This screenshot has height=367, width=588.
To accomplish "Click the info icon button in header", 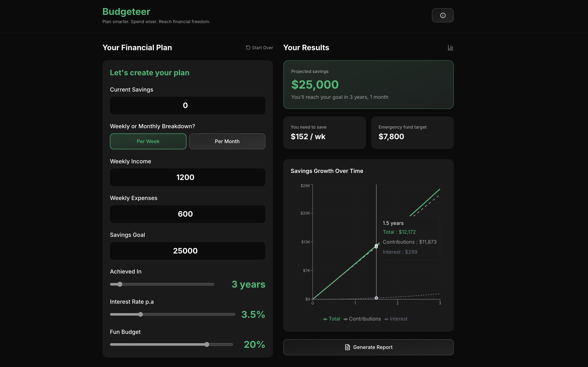I will 443,15.
